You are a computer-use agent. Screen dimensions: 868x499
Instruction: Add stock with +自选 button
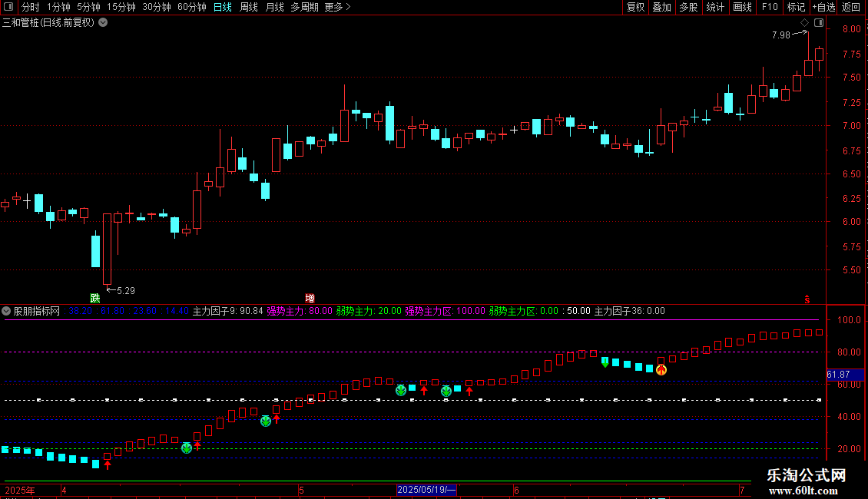823,7
